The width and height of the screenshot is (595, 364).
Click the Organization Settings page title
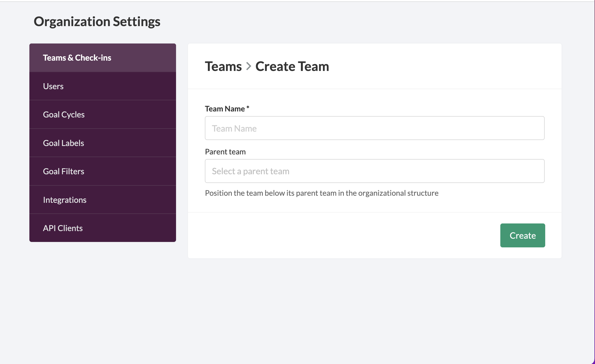pyautogui.click(x=97, y=21)
